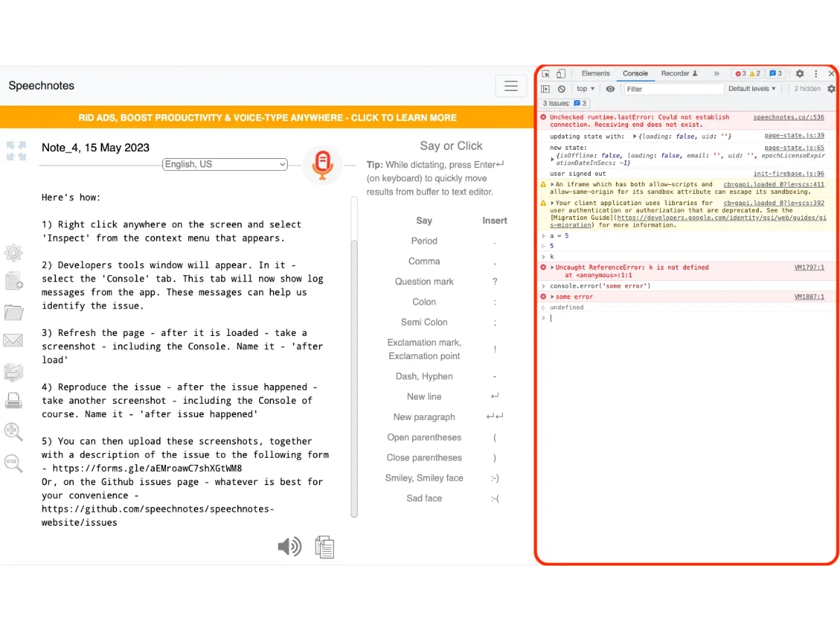Click the orange 'RID ADS' banner
Image resolution: width=840 pixels, height=630 pixels.
pos(267,118)
